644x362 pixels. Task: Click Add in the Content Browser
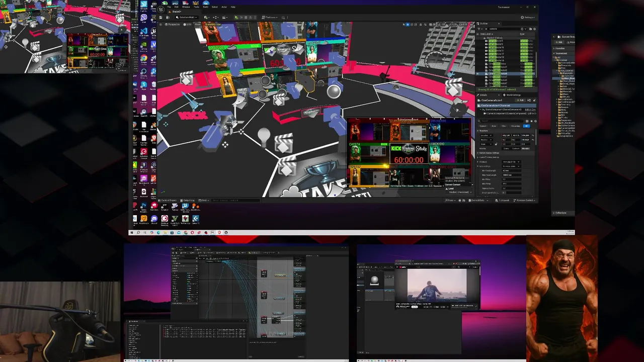click(x=559, y=42)
